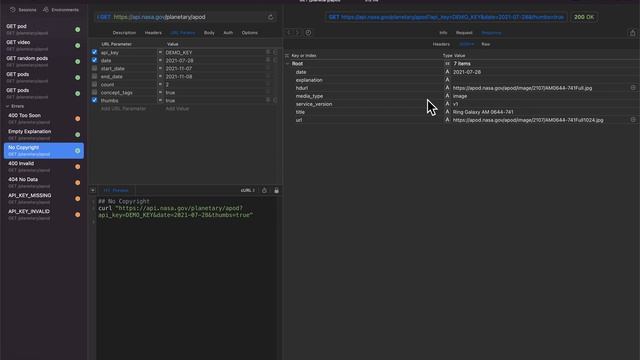Click the lock icon in code panel
This screenshot has width=640, height=360.
[276, 191]
